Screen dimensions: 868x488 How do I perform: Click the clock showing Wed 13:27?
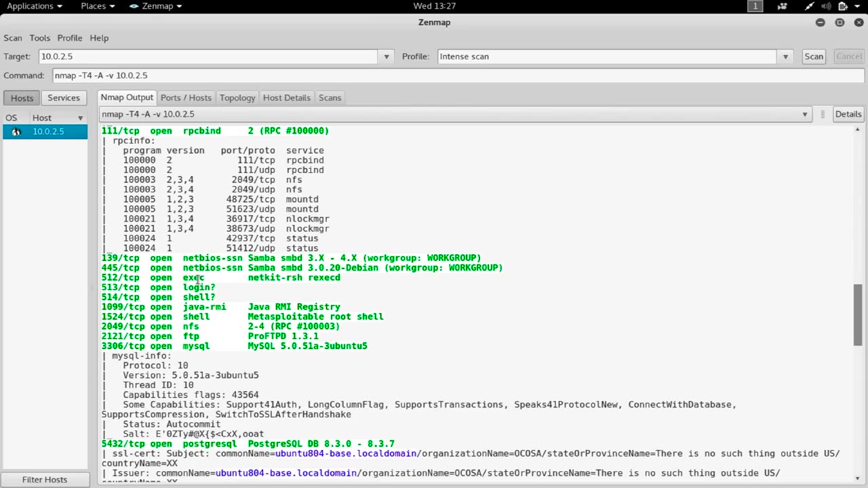434,6
